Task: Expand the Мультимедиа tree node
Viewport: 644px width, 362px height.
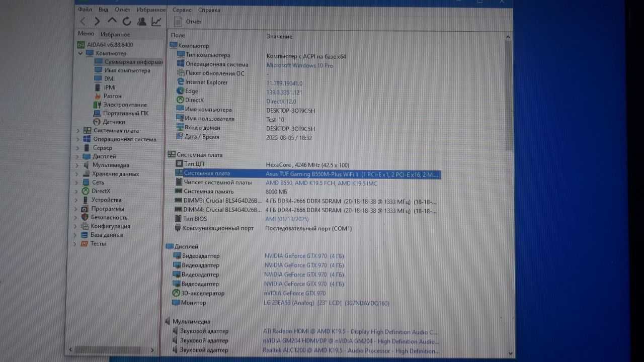Action: pyautogui.click(x=77, y=165)
